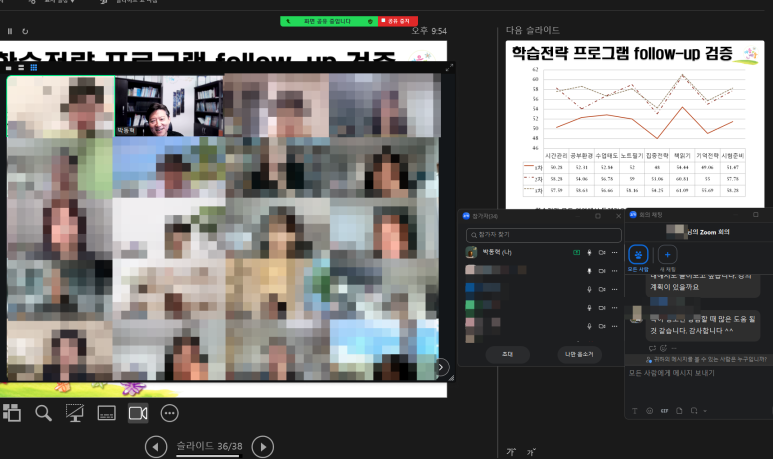Image resolution: width=773 pixels, height=459 pixels.
Task: Close the participants panel
Action: coord(619,216)
